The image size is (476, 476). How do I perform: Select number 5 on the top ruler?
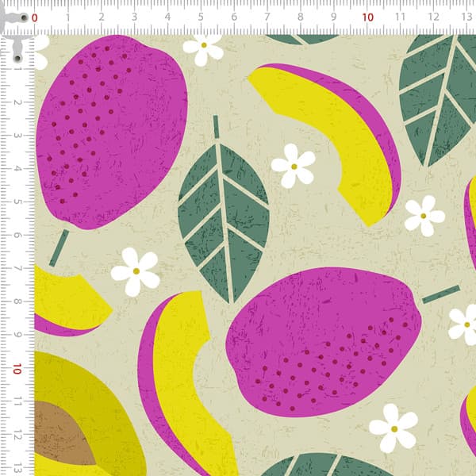tap(201, 17)
